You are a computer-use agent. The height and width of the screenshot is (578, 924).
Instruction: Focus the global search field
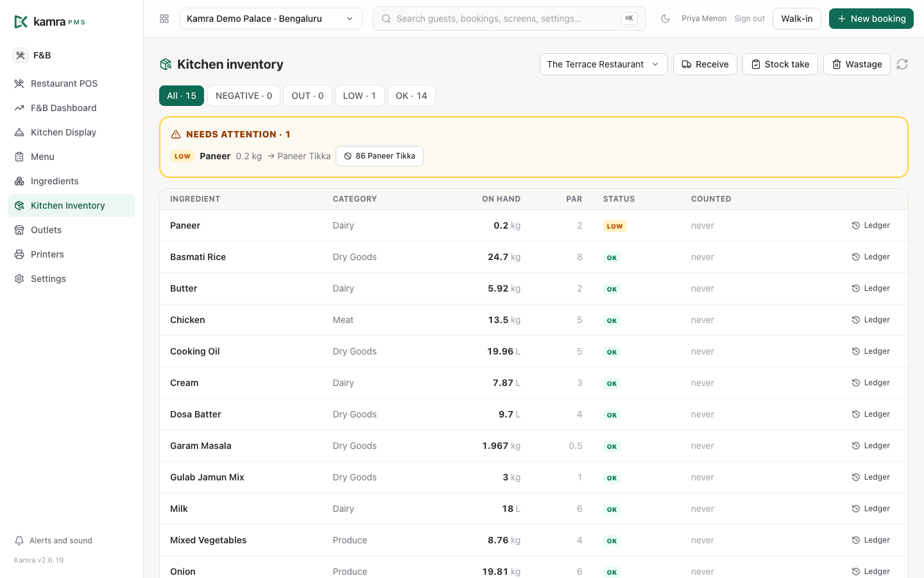509,19
